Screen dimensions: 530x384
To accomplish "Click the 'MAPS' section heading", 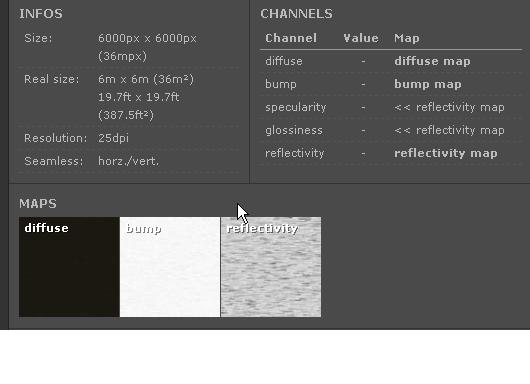I will [38, 204].
